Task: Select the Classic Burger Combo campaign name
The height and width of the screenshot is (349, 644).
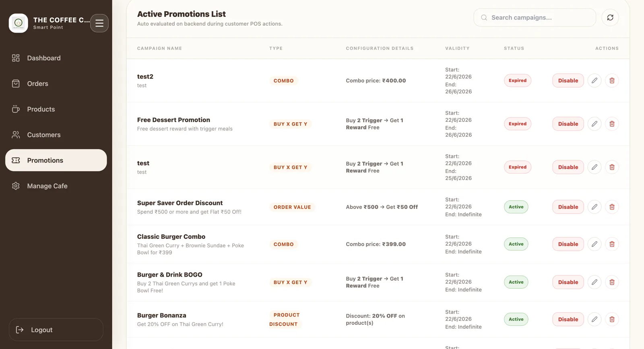Action: [171, 237]
